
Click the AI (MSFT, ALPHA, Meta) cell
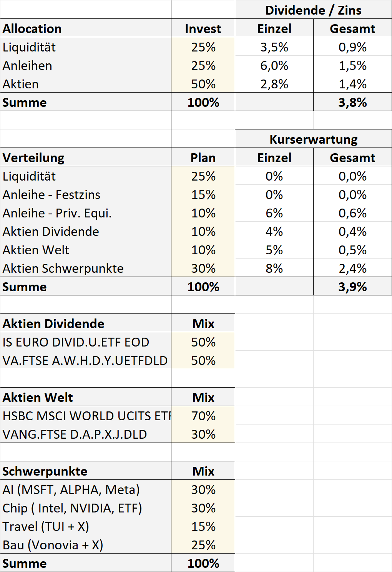pyautogui.click(x=71, y=490)
